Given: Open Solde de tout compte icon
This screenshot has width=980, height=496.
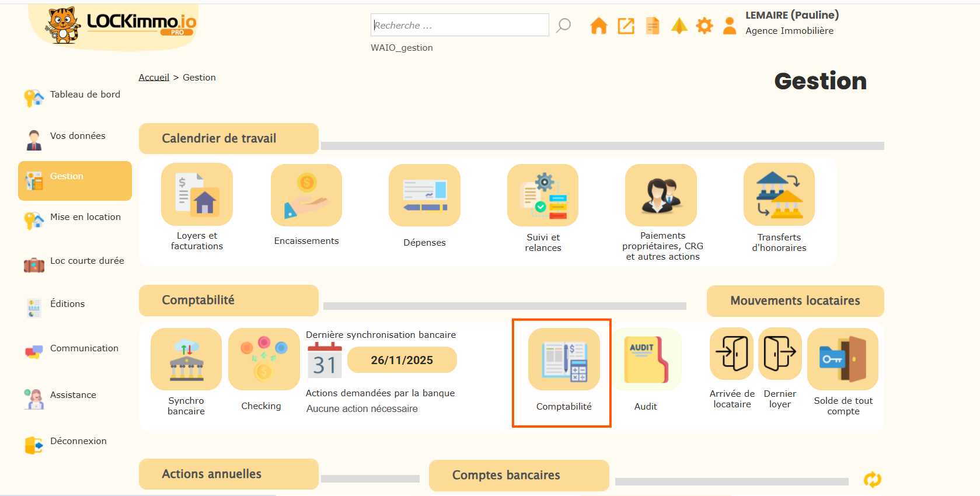Looking at the screenshot, I should [843, 359].
